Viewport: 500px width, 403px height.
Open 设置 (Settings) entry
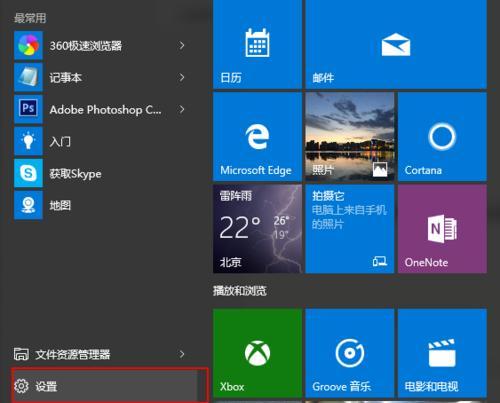pos(105,386)
